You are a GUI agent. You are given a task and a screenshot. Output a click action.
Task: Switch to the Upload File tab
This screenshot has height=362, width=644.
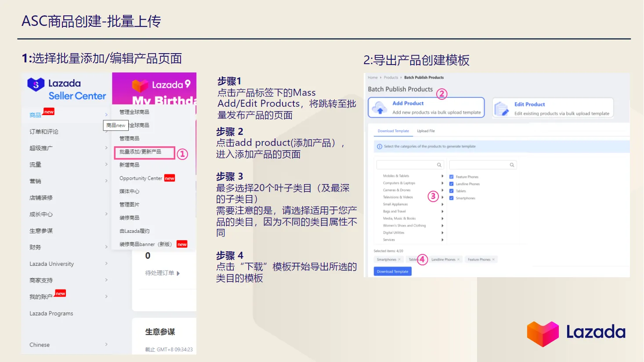click(426, 131)
